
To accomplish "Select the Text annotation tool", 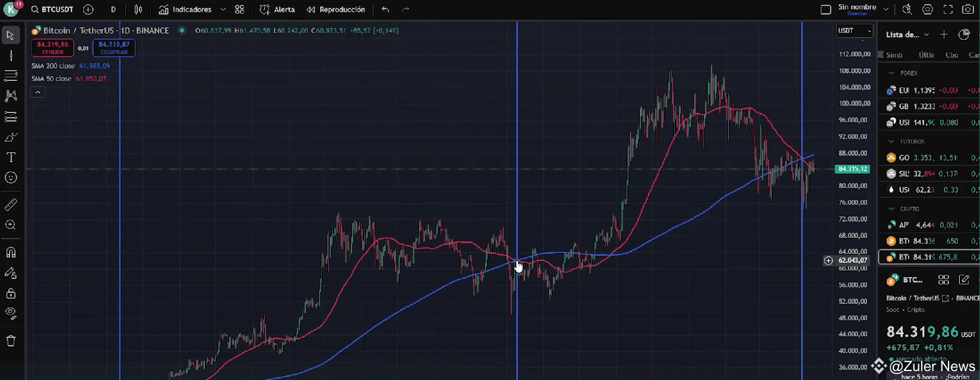I will click(11, 158).
